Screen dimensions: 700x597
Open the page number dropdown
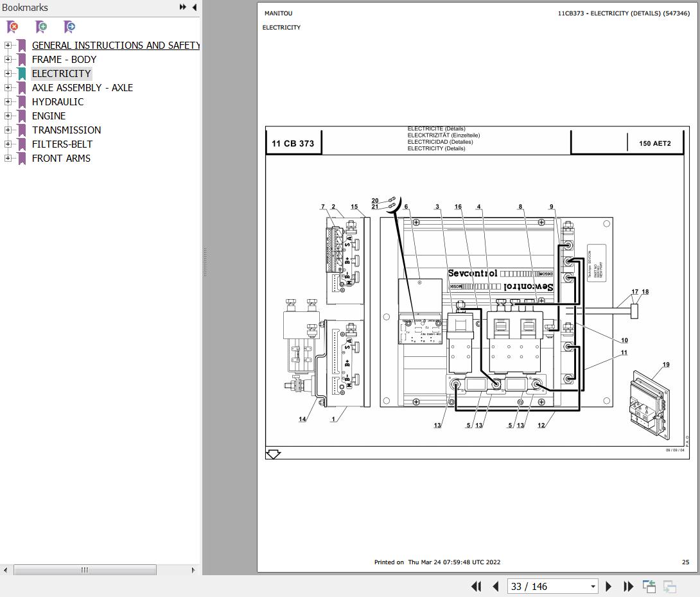(x=594, y=586)
